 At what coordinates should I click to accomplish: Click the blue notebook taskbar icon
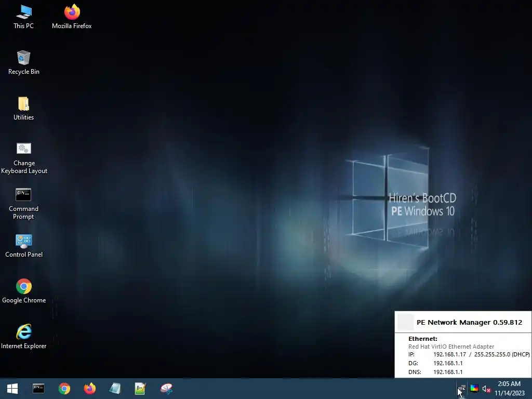click(x=115, y=389)
